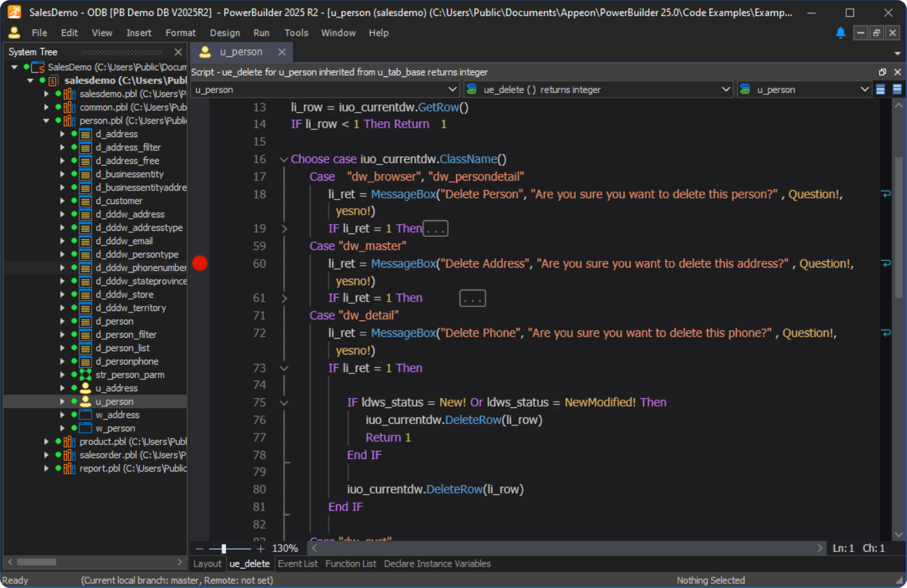Click the zoom-in plus icon
The height and width of the screenshot is (588, 907).
pyautogui.click(x=261, y=549)
